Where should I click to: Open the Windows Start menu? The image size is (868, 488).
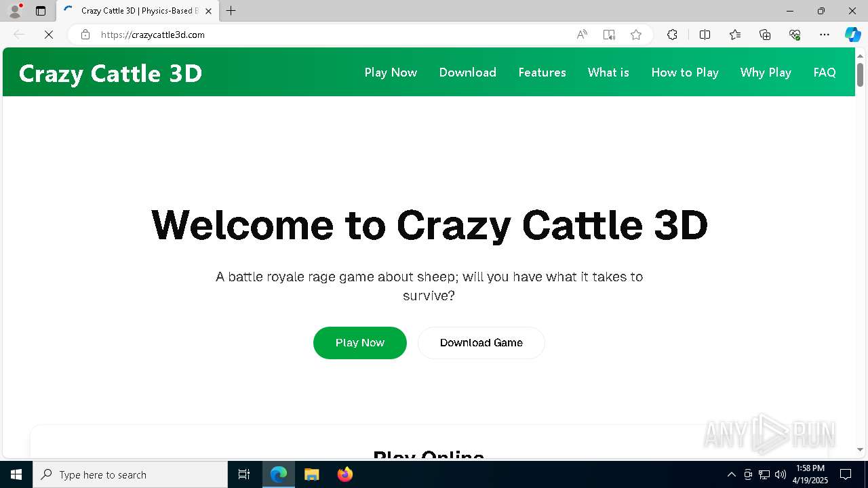click(x=16, y=474)
